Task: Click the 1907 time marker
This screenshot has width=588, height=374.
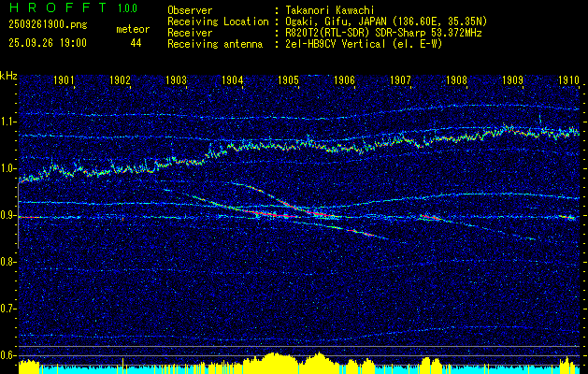Action: point(400,79)
